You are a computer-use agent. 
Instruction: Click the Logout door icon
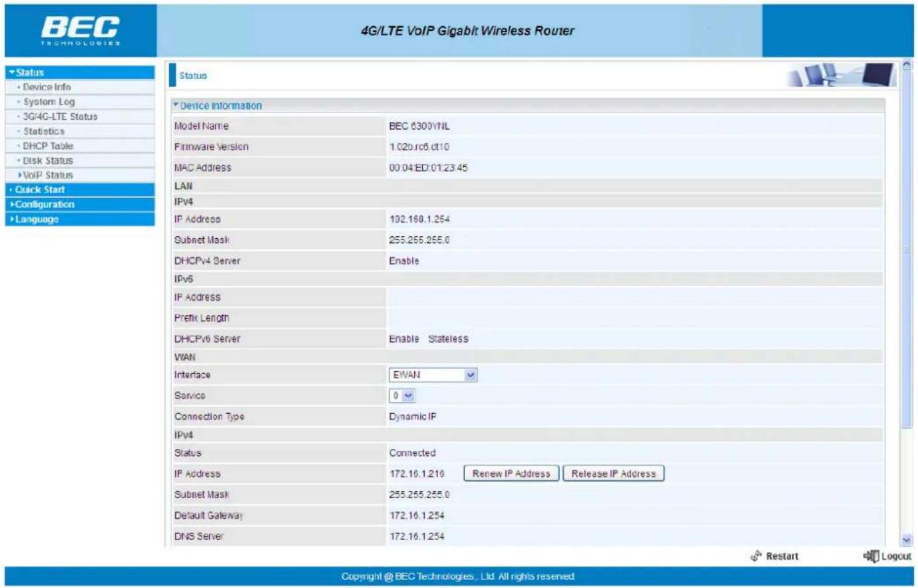871,556
